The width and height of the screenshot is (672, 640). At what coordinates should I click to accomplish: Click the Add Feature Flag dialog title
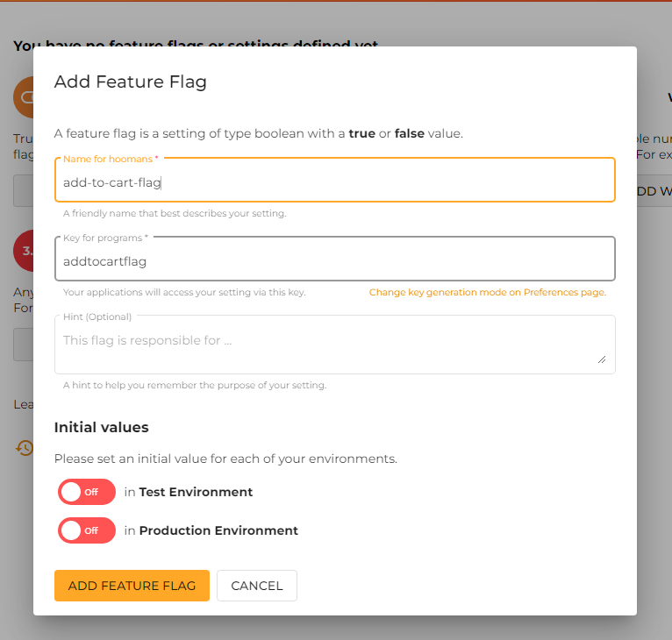(130, 82)
